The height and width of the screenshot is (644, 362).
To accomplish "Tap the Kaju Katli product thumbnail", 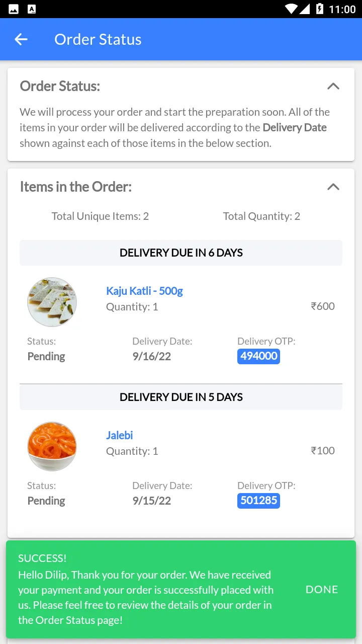I will point(52,302).
